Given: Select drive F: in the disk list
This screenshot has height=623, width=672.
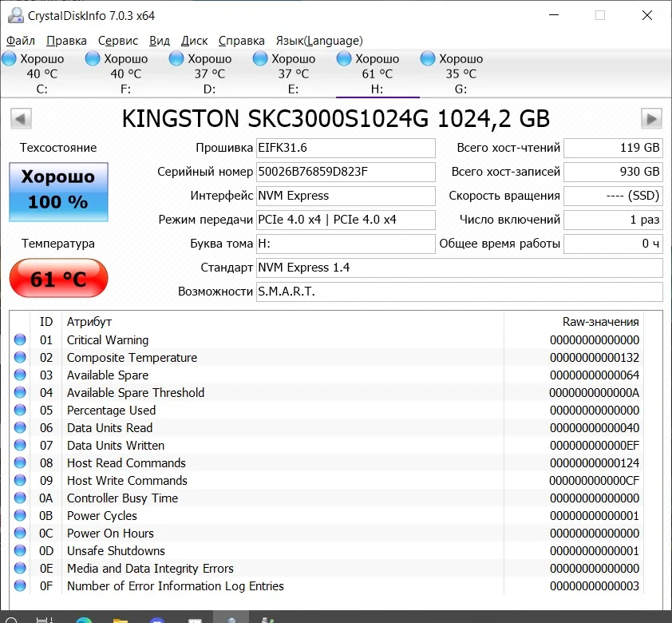Looking at the screenshot, I should point(125,73).
